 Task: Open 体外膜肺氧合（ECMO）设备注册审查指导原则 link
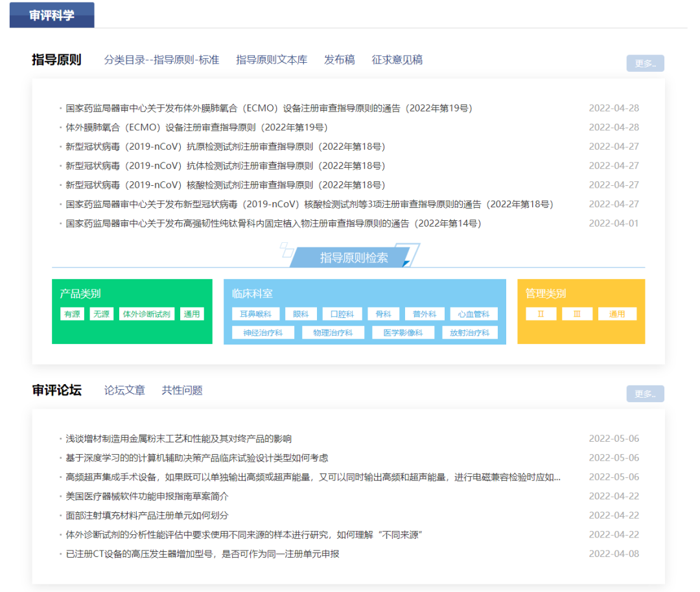coord(196,128)
